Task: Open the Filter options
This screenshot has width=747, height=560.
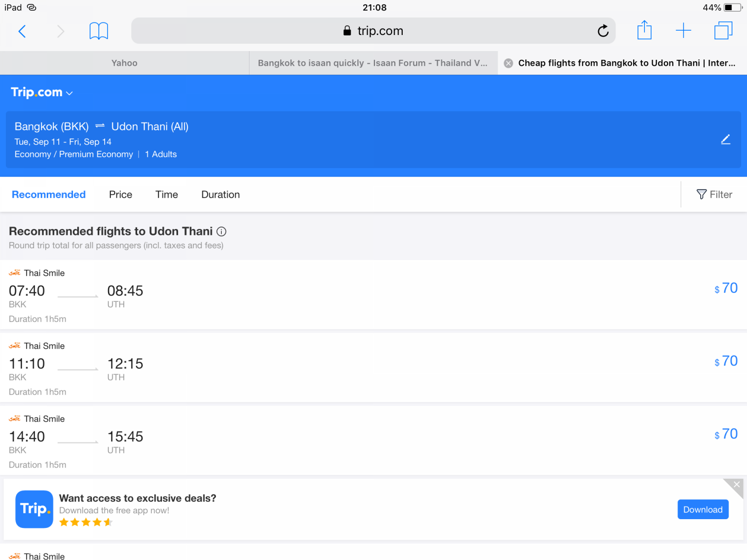Action: pos(714,194)
